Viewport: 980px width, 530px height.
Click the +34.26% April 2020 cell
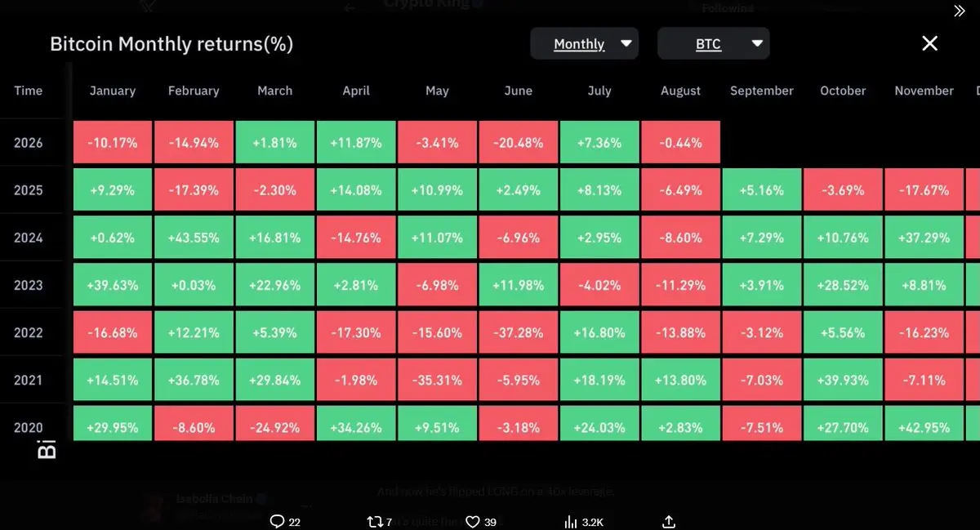(x=356, y=424)
